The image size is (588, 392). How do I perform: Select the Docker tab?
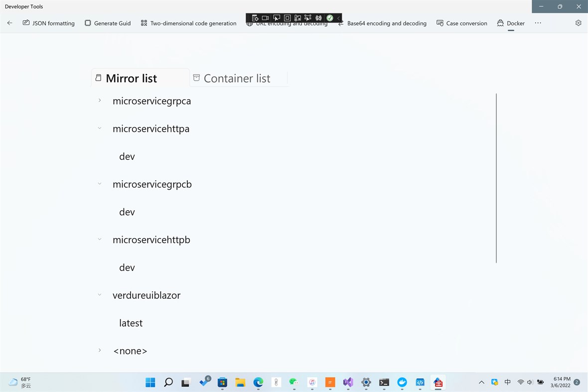tap(511, 23)
